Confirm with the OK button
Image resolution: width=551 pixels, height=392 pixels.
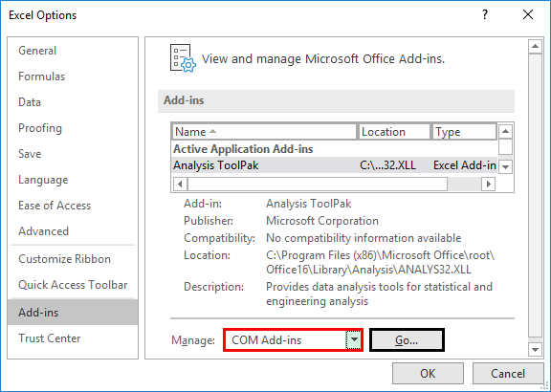[428, 374]
